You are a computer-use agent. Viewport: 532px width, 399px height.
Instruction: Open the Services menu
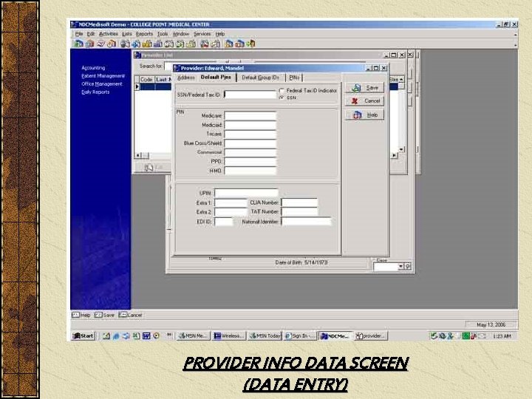click(x=202, y=34)
